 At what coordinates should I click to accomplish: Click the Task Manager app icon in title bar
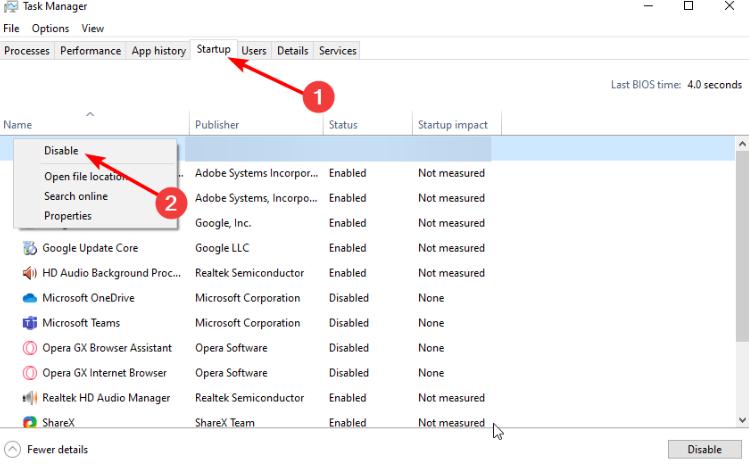tap(10, 7)
